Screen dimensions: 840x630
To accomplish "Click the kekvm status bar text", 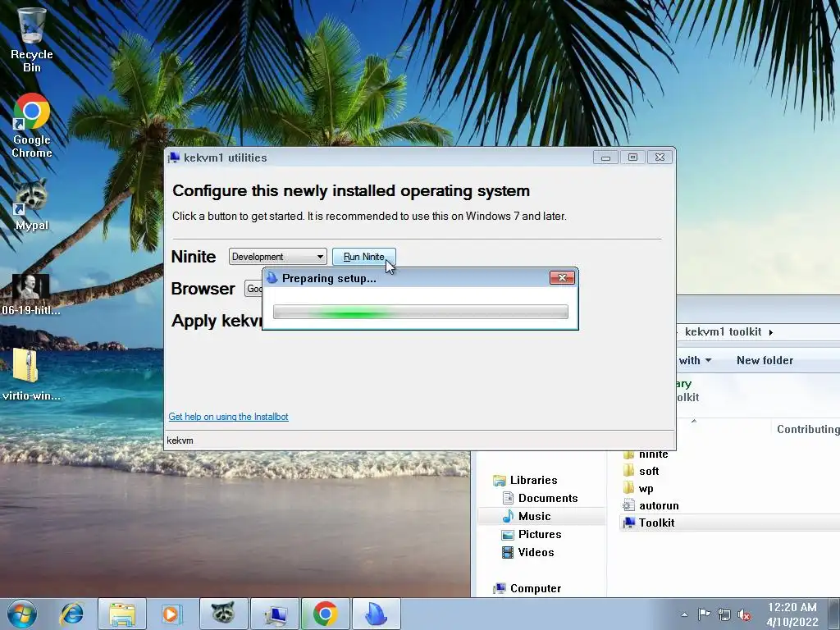I will click(x=180, y=441).
